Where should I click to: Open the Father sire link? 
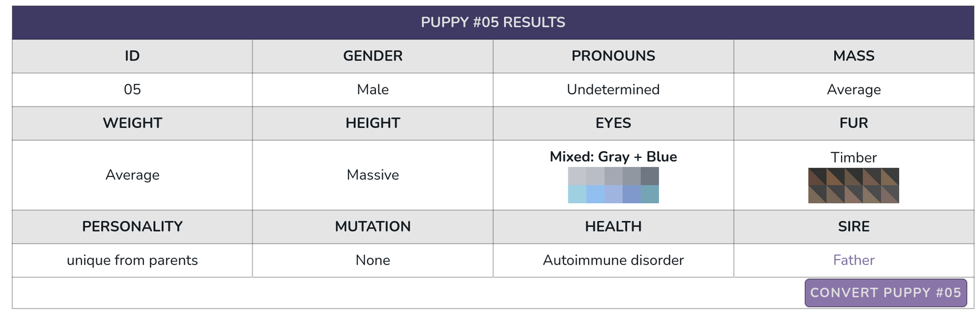[x=853, y=260]
